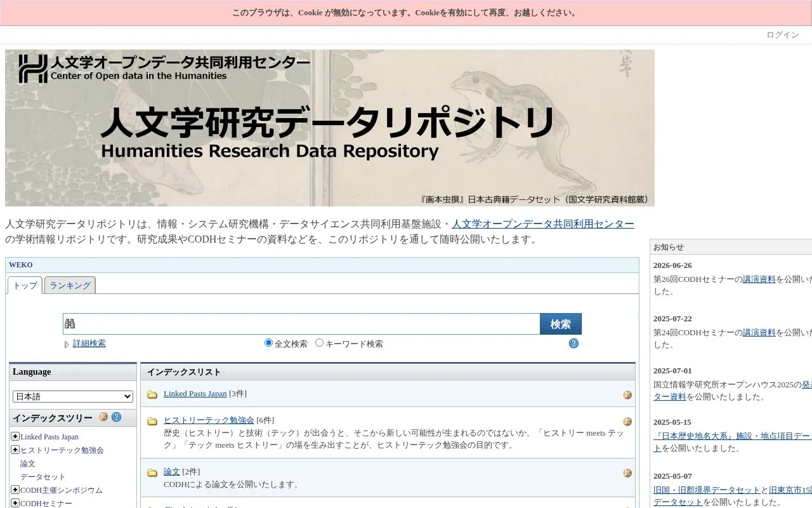Open ヒストリーテック勉強会 in the index list

click(x=209, y=420)
